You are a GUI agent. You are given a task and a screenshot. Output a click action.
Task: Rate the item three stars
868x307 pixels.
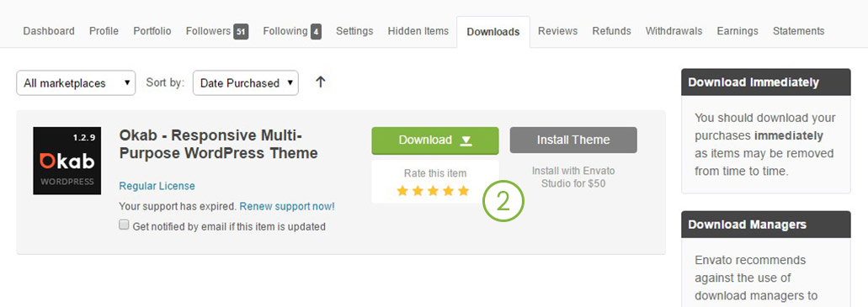point(433,192)
